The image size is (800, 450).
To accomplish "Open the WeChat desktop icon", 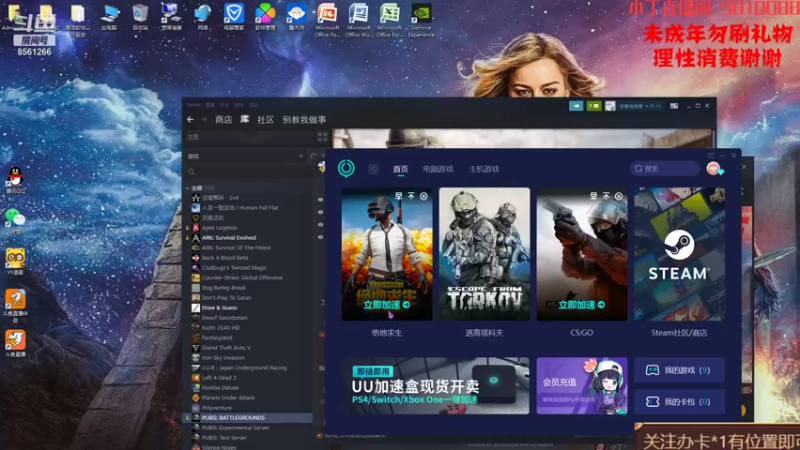I will click(15, 221).
